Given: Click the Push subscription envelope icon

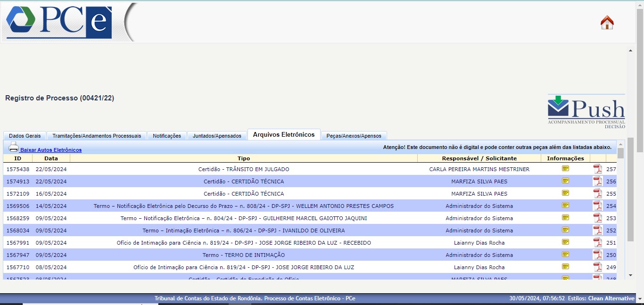Looking at the screenshot, I should [x=559, y=107].
